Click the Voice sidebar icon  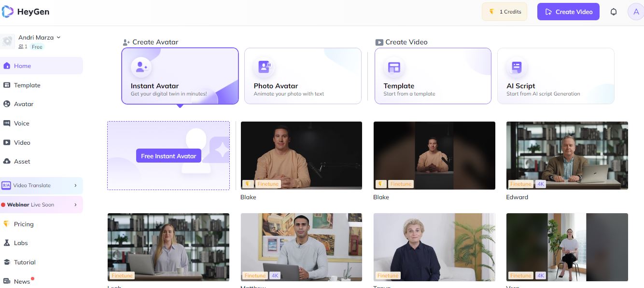tap(7, 123)
